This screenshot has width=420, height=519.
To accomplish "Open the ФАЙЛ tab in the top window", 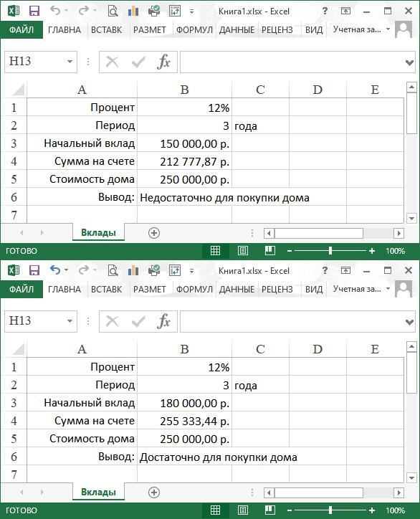I will pyautogui.click(x=22, y=30).
